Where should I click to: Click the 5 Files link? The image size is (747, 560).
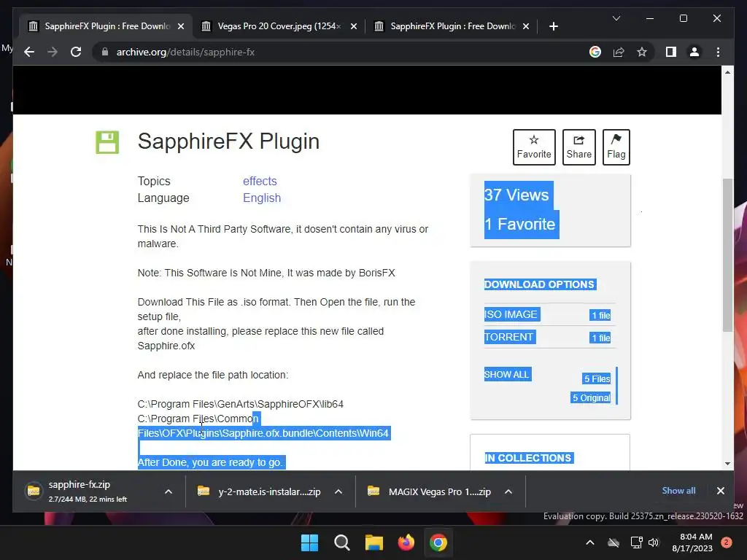coord(597,378)
